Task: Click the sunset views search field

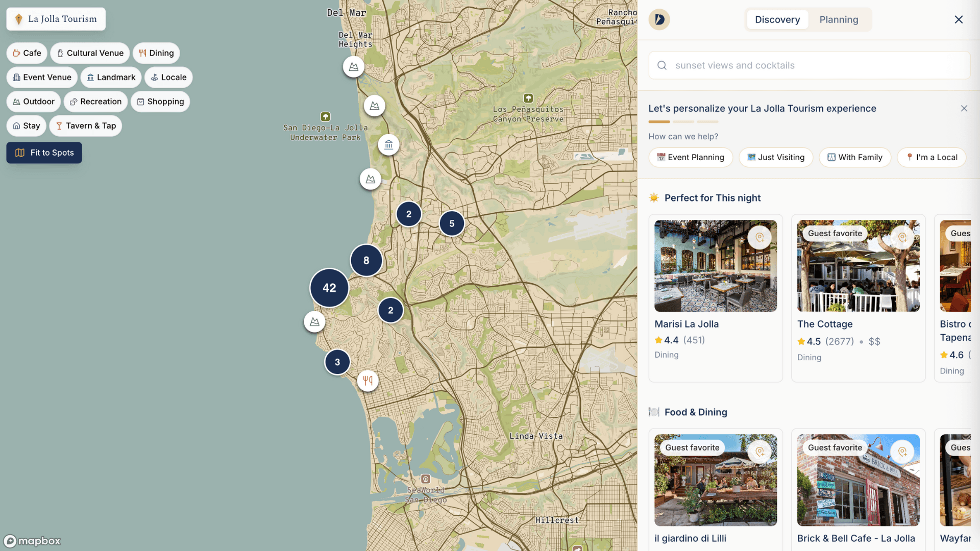Action: (809, 65)
